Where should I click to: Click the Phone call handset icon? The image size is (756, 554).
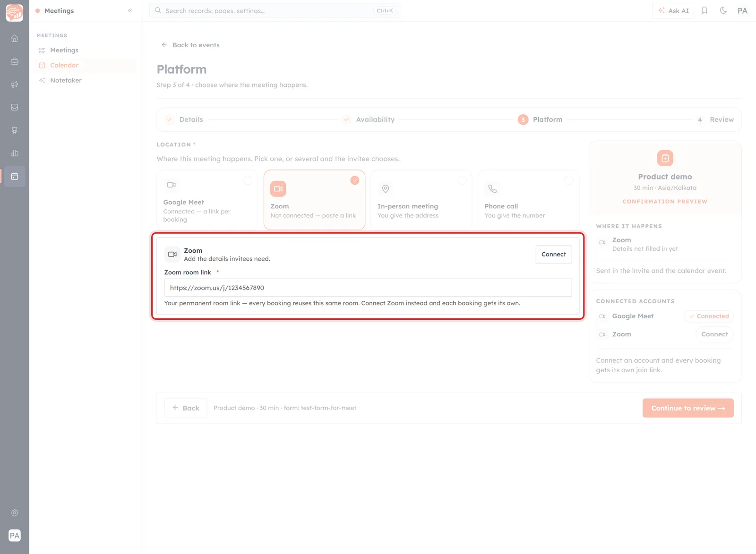coord(492,189)
